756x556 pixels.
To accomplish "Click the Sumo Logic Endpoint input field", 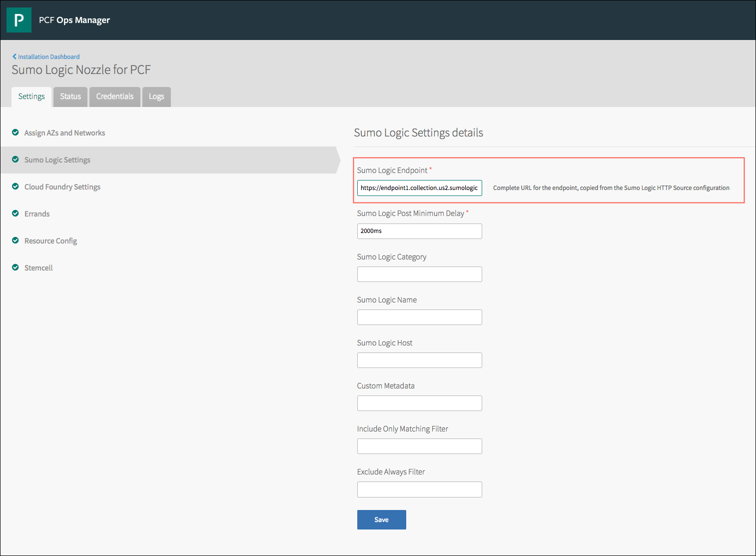I will (419, 188).
